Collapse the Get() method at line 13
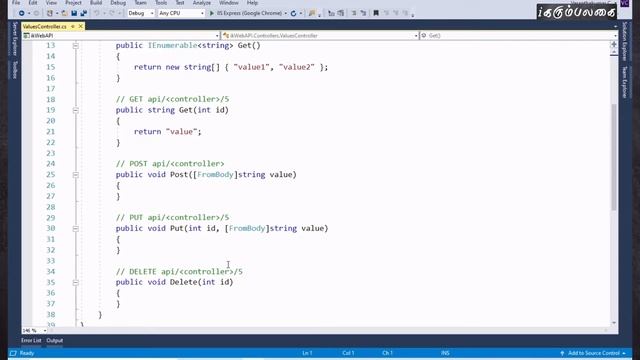Viewport: 640px width, 360px height. (76, 46)
